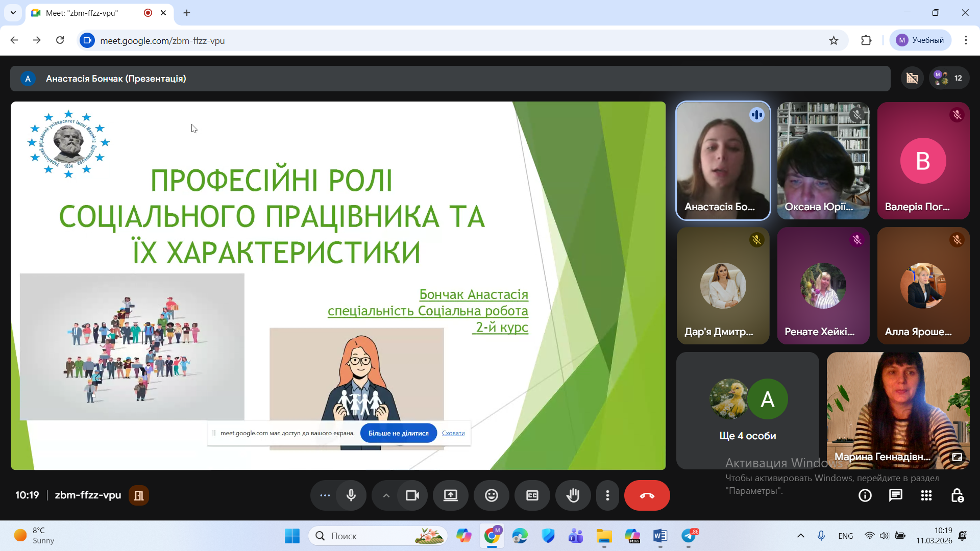Open audio settings three-dot pill
The height and width of the screenshot is (551, 980).
coord(325,495)
